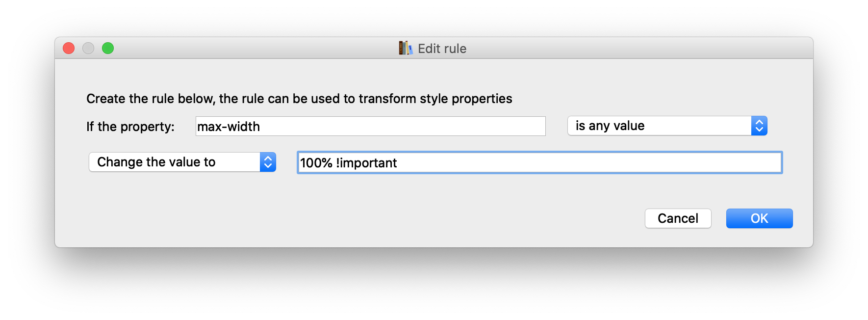868x320 pixels.
Task: Focus the max-width property input field
Action: tap(370, 127)
